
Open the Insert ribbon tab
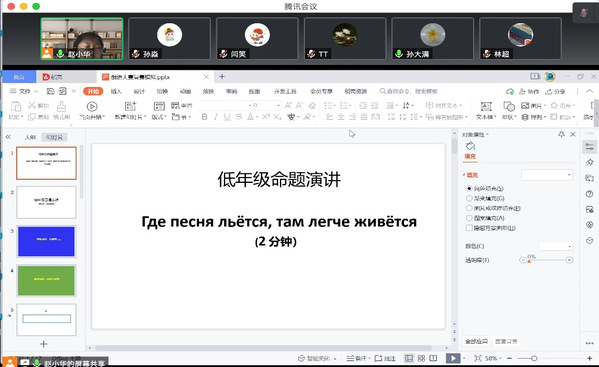[116, 91]
